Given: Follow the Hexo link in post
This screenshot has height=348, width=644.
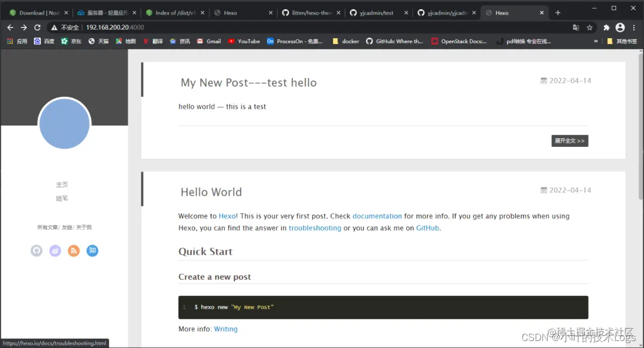Looking at the screenshot, I should coord(227,216).
